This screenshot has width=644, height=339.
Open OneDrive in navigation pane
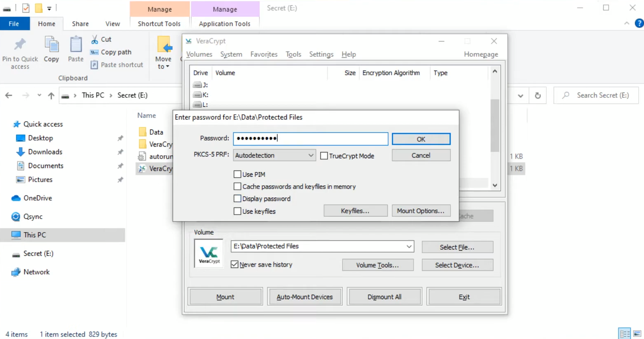point(37,198)
